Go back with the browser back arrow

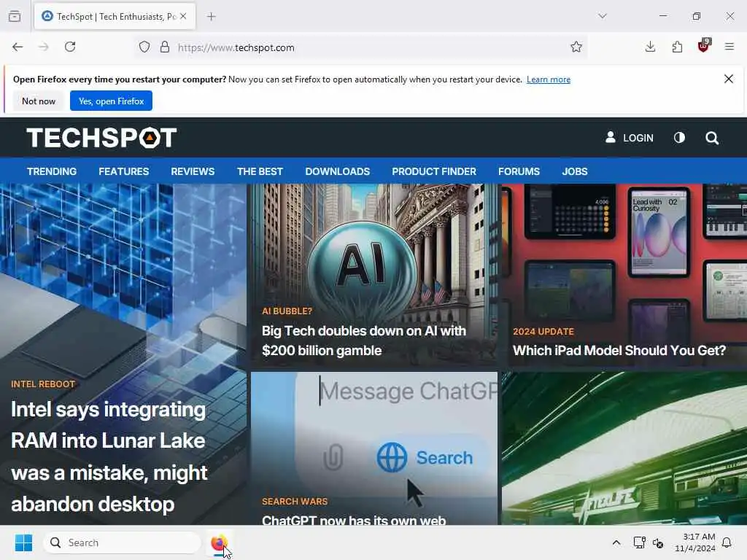pos(18,47)
